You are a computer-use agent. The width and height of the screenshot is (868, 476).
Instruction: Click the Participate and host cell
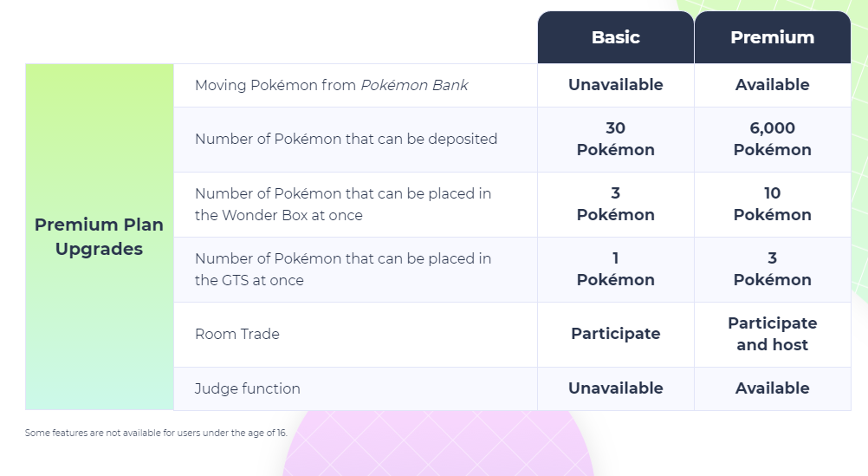click(772, 334)
